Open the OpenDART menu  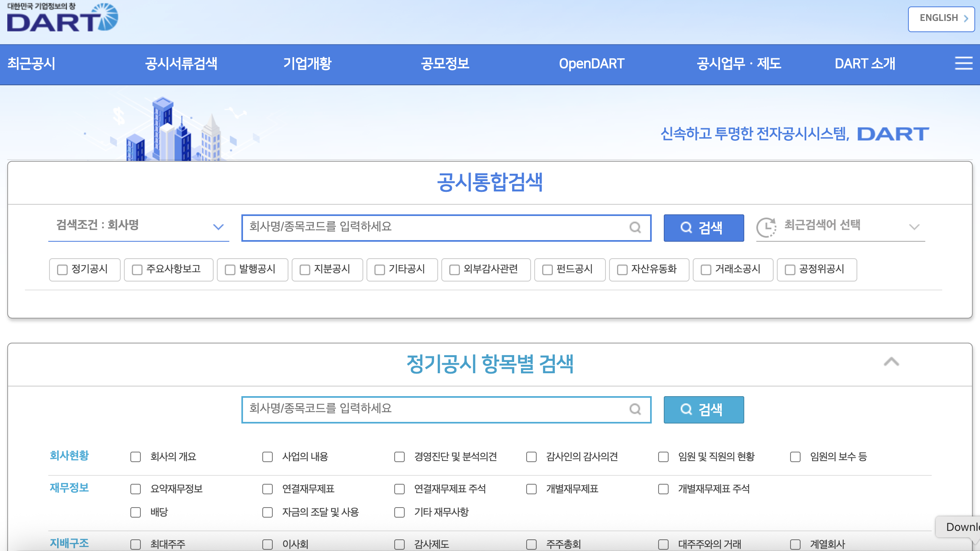[x=592, y=64]
